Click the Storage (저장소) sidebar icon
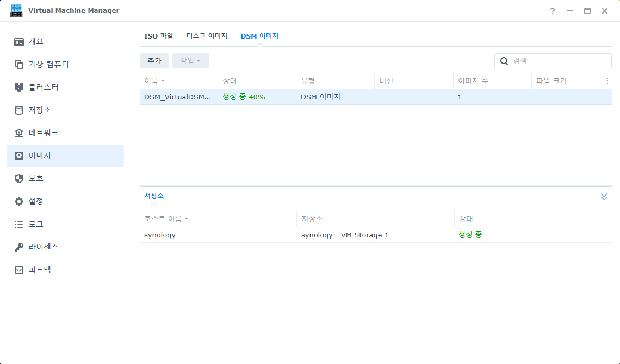Viewport: 620px width, 364px height. [19, 110]
